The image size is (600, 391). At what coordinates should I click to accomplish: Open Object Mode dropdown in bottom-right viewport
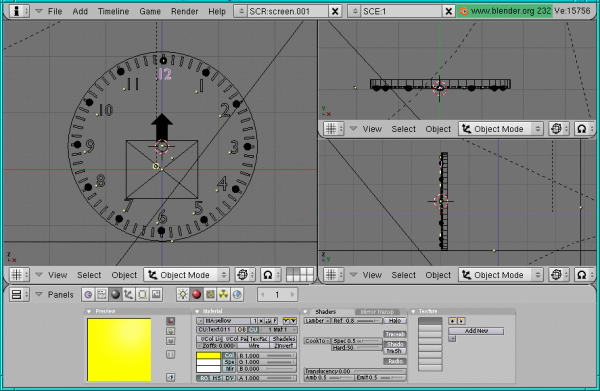(x=501, y=275)
